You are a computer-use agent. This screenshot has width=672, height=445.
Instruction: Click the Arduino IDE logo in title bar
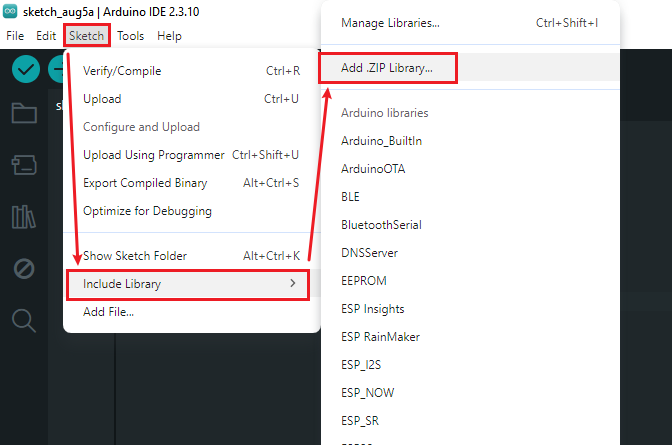(10, 11)
